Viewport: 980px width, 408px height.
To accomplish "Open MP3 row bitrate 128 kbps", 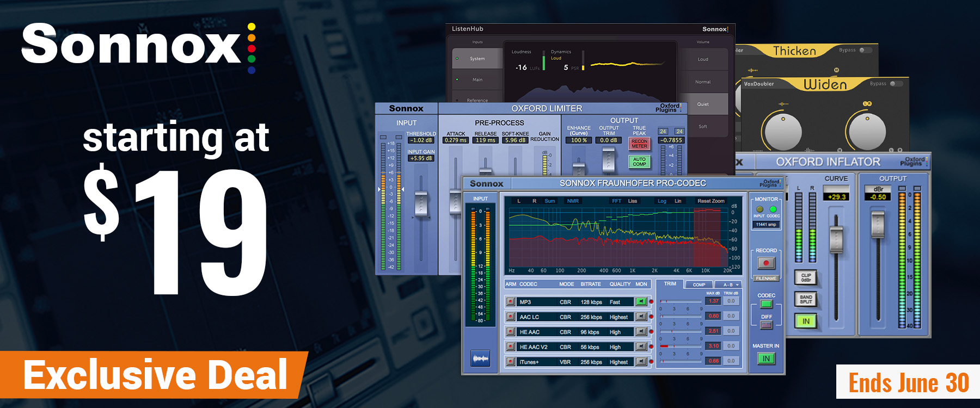I will [591, 302].
